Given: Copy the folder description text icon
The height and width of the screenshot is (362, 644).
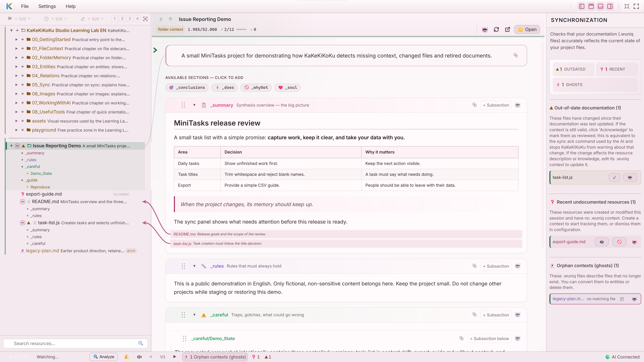Looking at the screenshot, I should (516, 55).
